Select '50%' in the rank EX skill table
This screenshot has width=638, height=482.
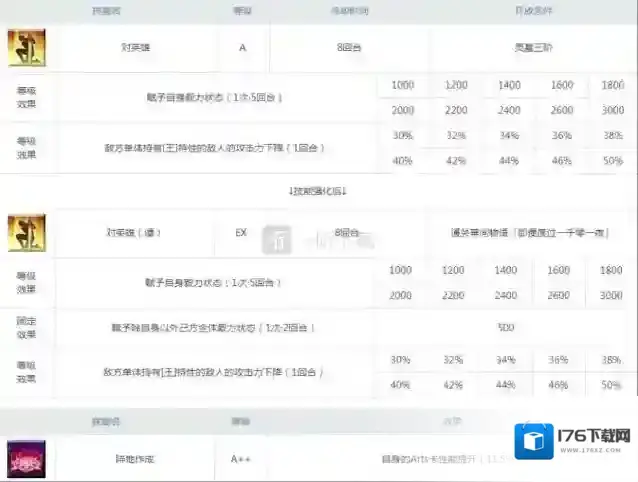pos(611,385)
